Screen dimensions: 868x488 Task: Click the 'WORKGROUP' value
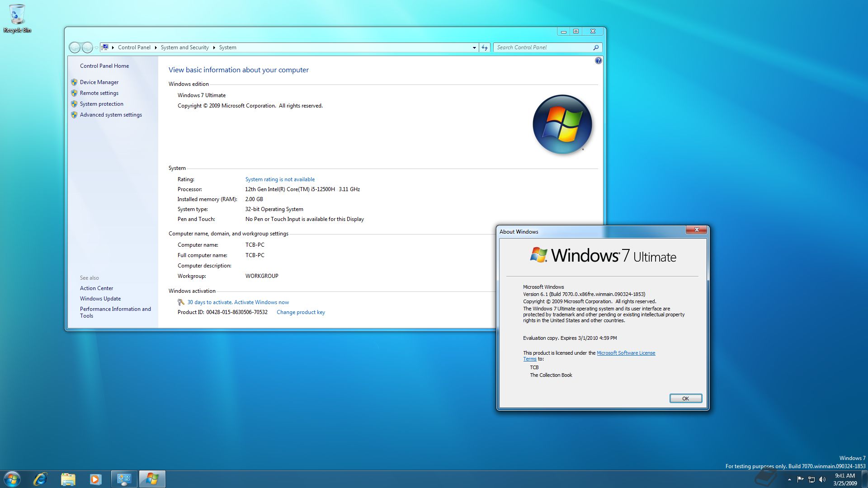(x=262, y=276)
